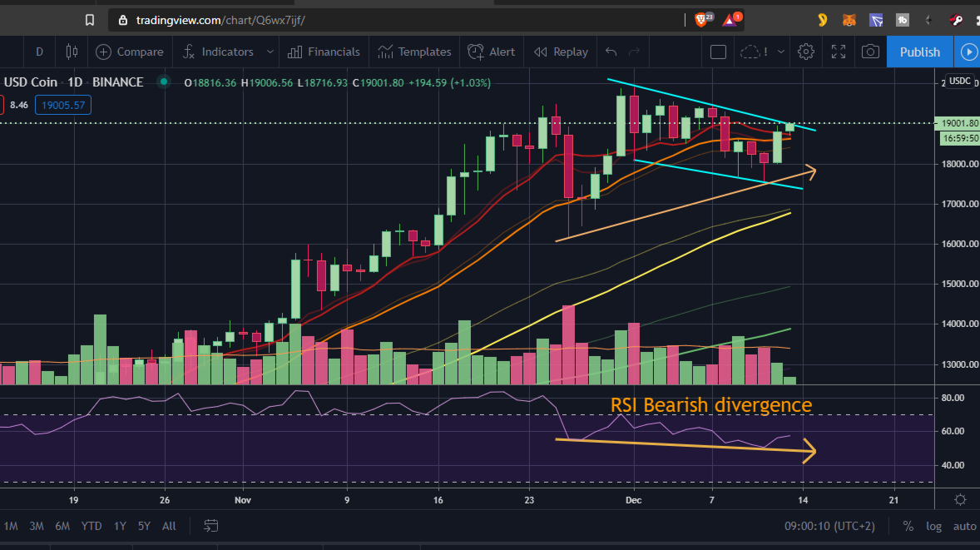Screen dimensions: 980x550
Task: Open the Brave Shields lion icon
Action: click(702, 20)
